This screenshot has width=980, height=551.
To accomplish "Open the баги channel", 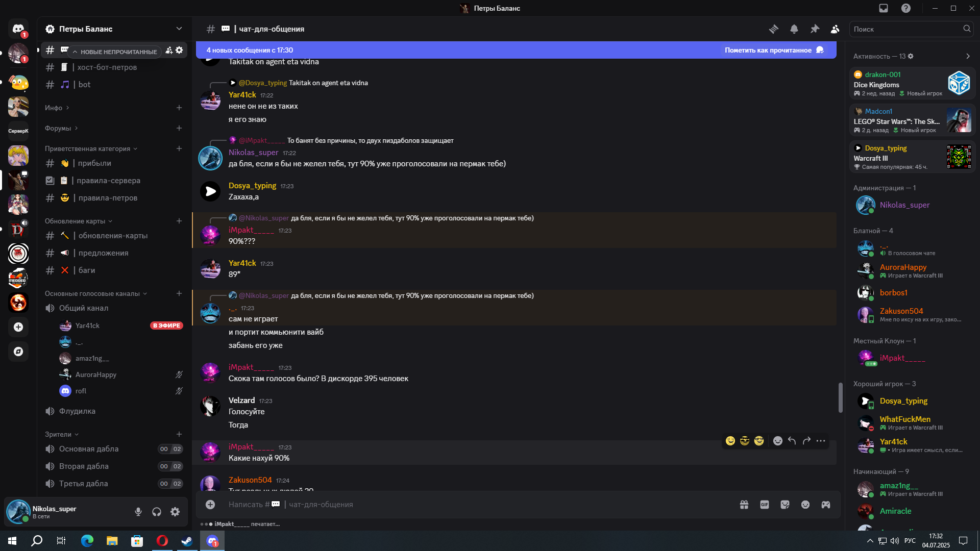I will coord(114,270).
